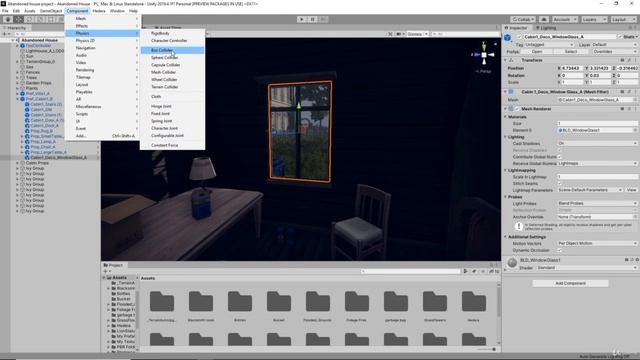
Task: Open the Motion Vectors dropdown
Action: (597, 243)
